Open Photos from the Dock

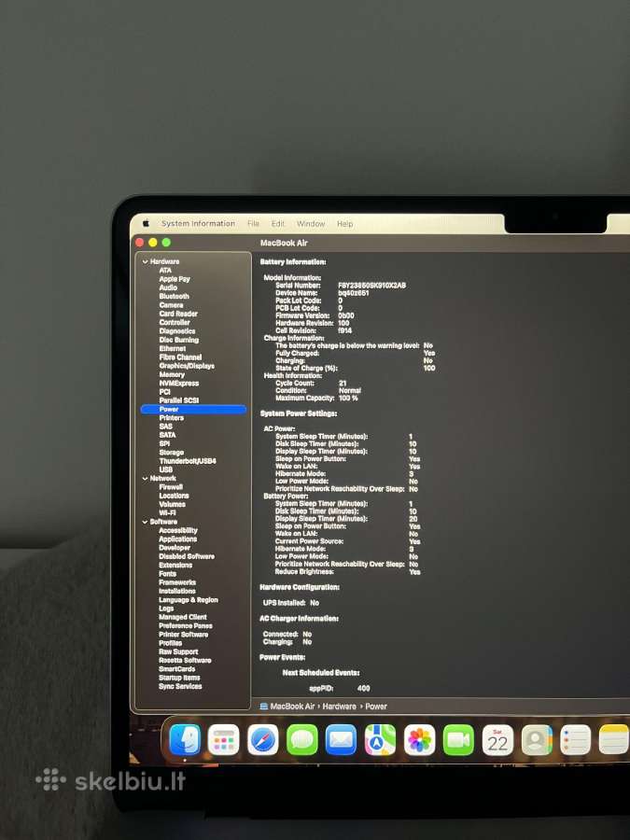pyautogui.click(x=419, y=740)
